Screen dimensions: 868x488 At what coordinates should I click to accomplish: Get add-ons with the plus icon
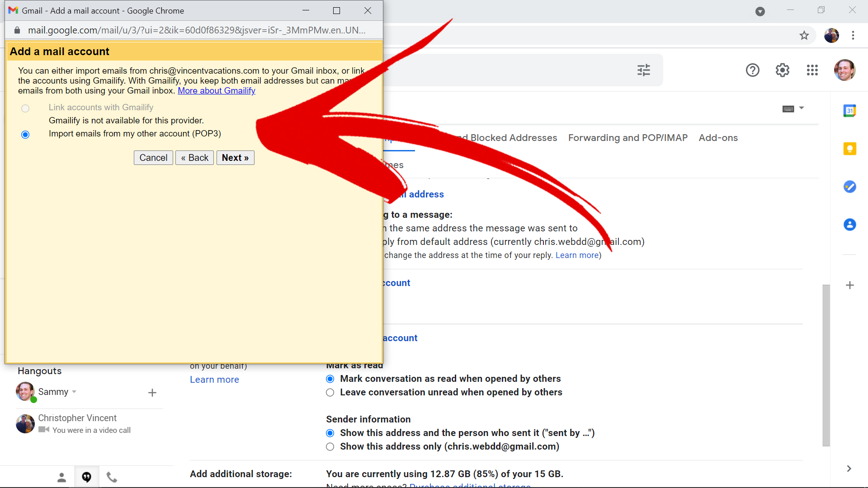click(849, 285)
